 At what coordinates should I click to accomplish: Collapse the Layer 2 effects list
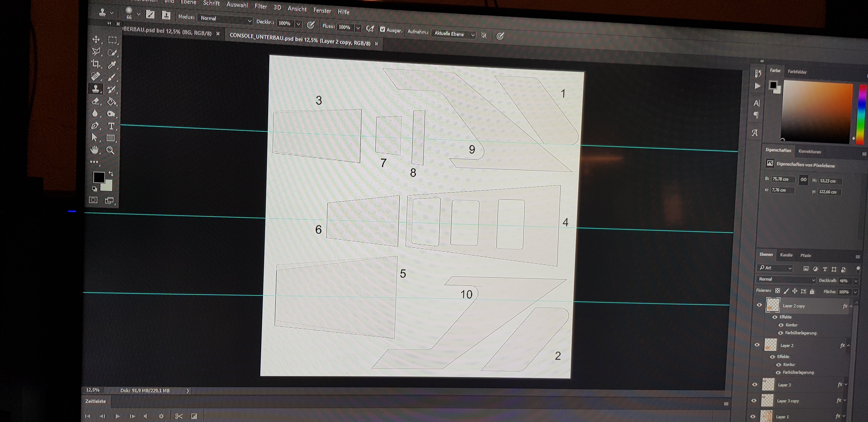848,346
